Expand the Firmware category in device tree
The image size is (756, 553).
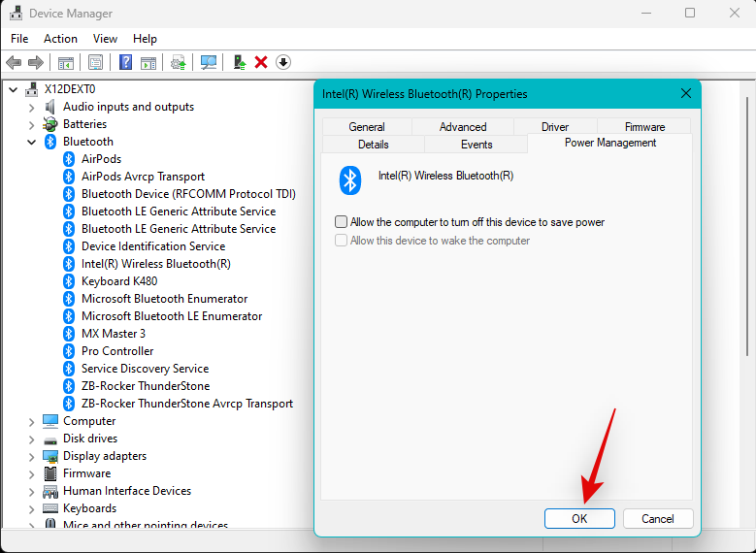pyautogui.click(x=31, y=474)
